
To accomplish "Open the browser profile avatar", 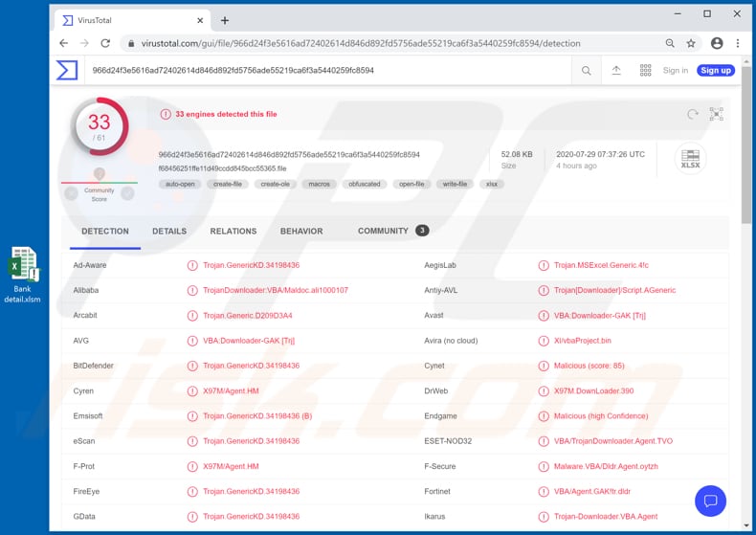I will click(x=717, y=43).
